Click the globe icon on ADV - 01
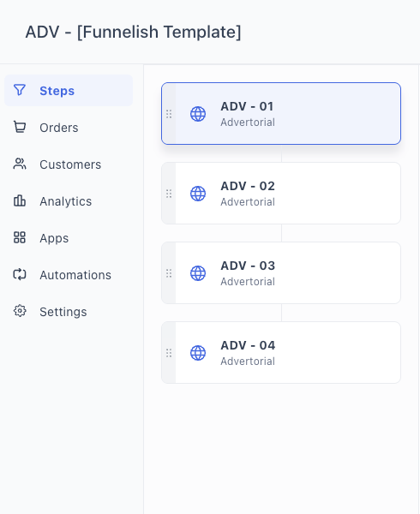 [x=198, y=114]
